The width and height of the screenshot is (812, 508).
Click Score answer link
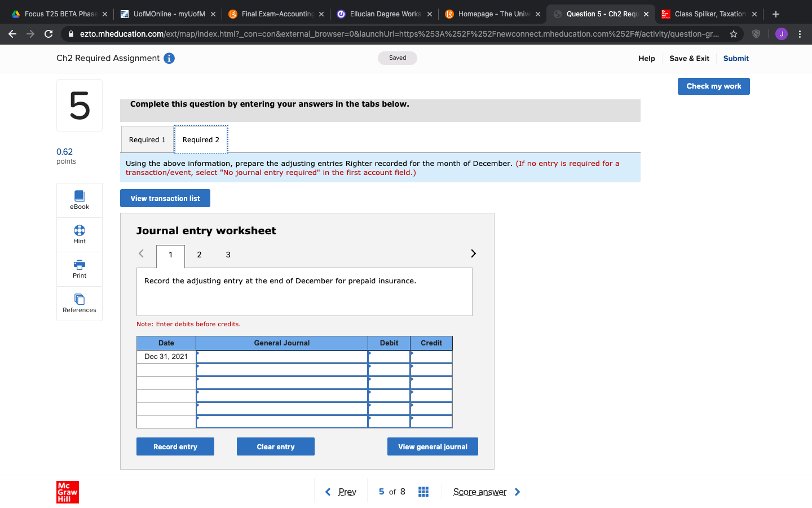coord(487,492)
